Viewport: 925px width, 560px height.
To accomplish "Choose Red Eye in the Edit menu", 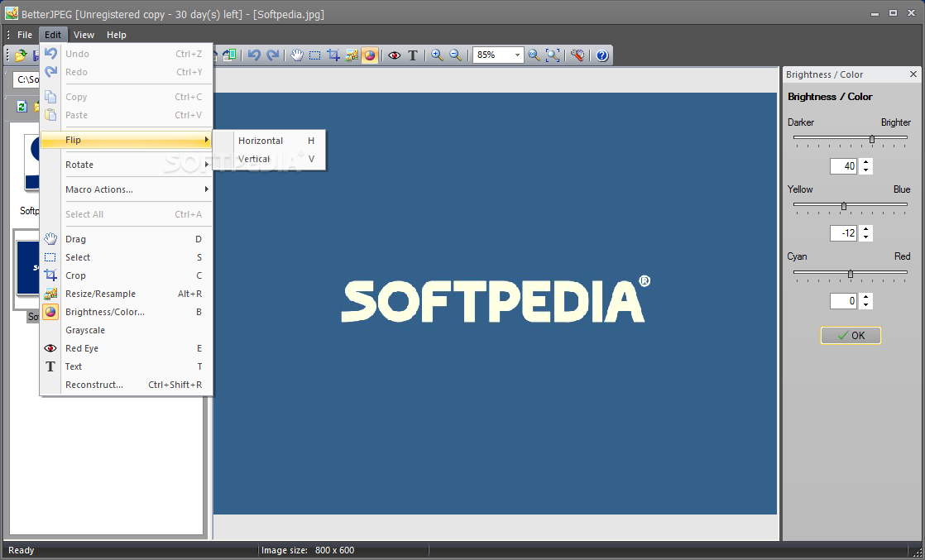I will click(127, 349).
